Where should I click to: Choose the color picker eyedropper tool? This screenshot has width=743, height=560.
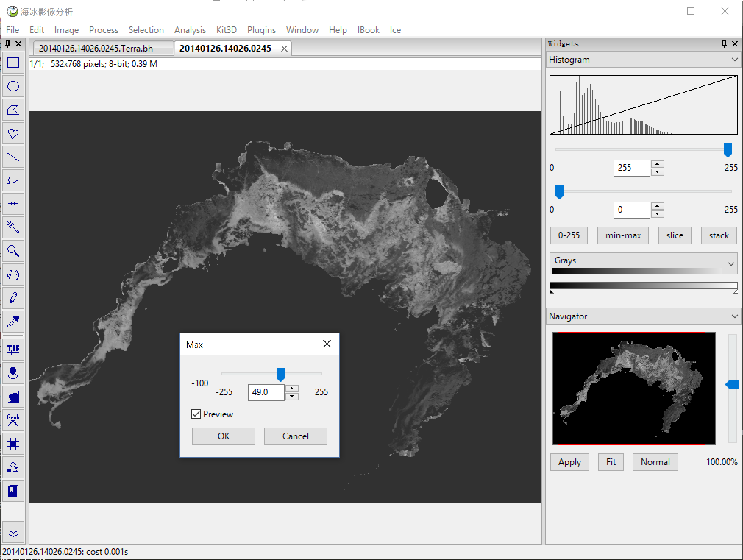point(13,322)
